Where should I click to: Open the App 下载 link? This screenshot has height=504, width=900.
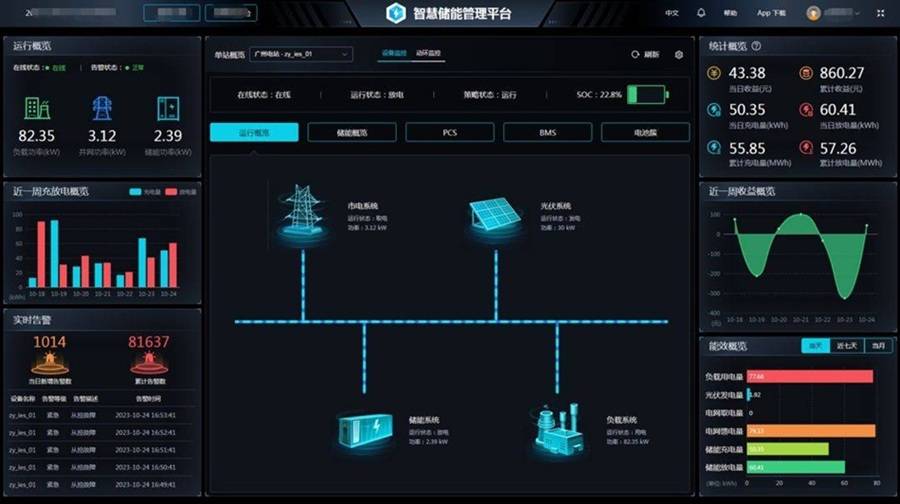(771, 13)
